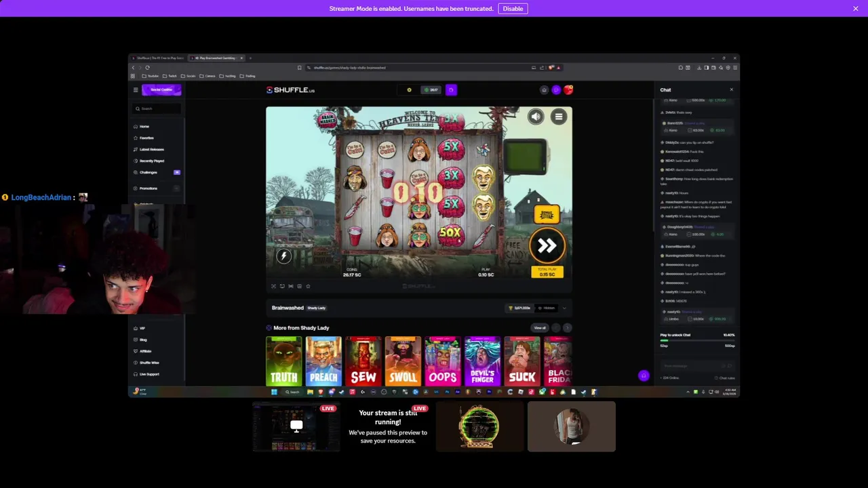Close the Chat panel

[x=731, y=90]
